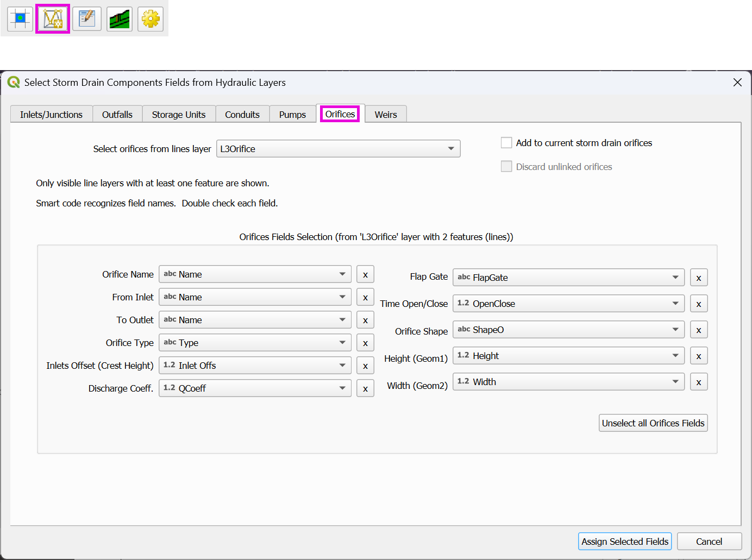Open the yellow gear settings icon

(151, 19)
